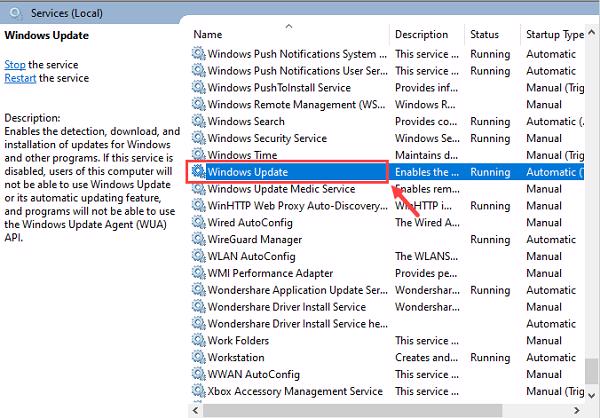Click the Running status of Windows Update

click(x=490, y=172)
